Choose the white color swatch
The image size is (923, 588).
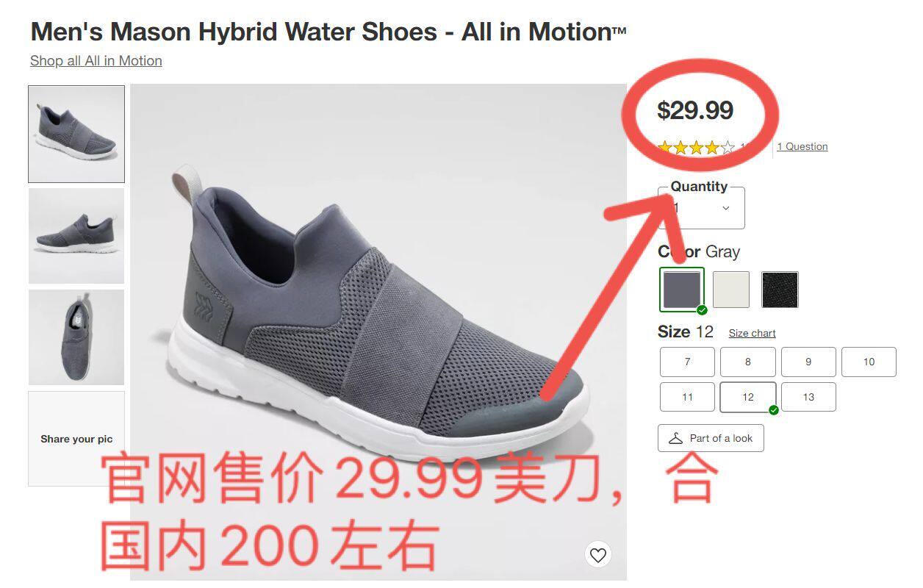click(731, 290)
